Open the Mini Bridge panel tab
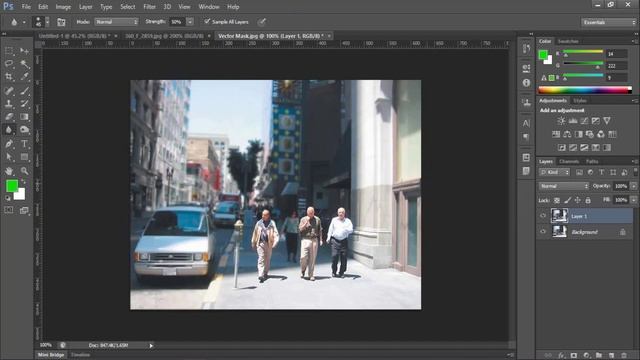The image size is (640, 360). pyautogui.click(x=51, y=355)
